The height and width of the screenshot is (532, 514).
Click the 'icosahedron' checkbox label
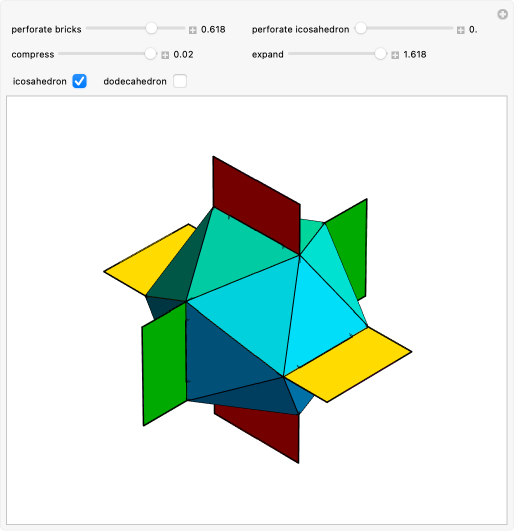pos(40,81)
